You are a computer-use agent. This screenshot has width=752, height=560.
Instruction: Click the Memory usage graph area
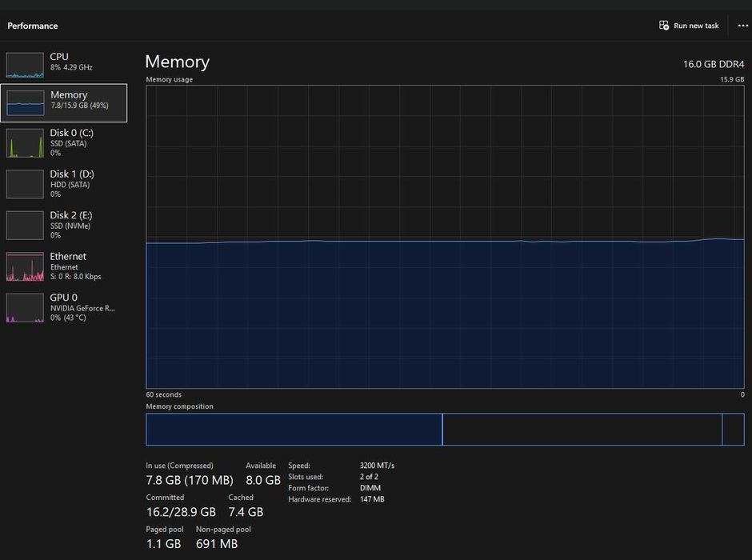pos(445,237)
